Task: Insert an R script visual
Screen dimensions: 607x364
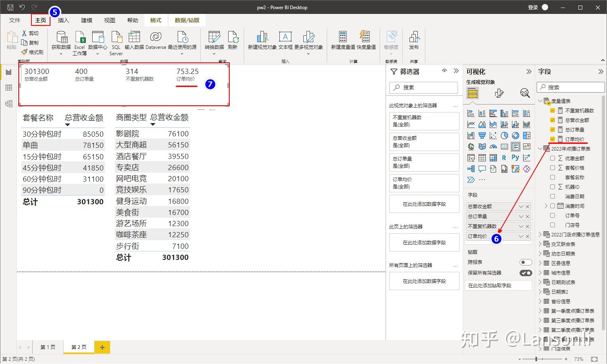Action: coord(504,157)
